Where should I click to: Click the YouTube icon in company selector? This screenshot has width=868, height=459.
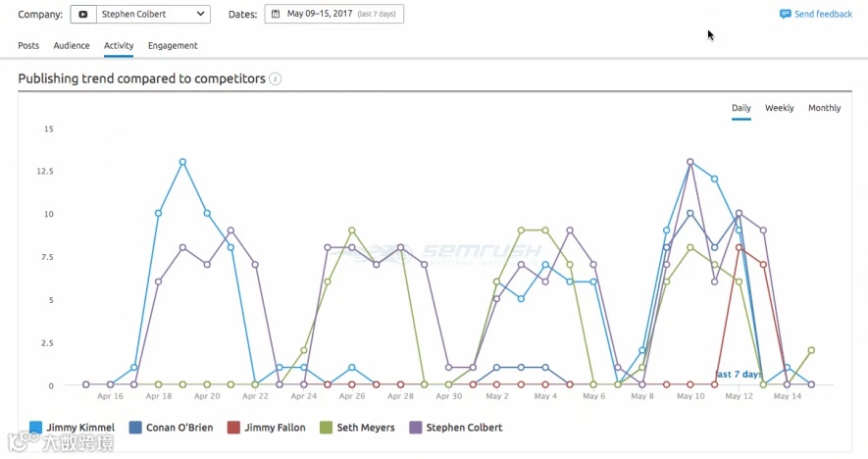tap(83, 15)
